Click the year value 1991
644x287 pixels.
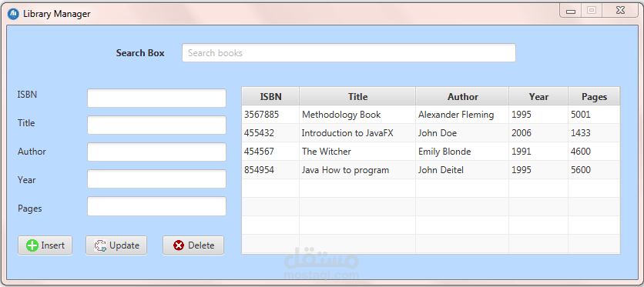(x=522, y=152)
